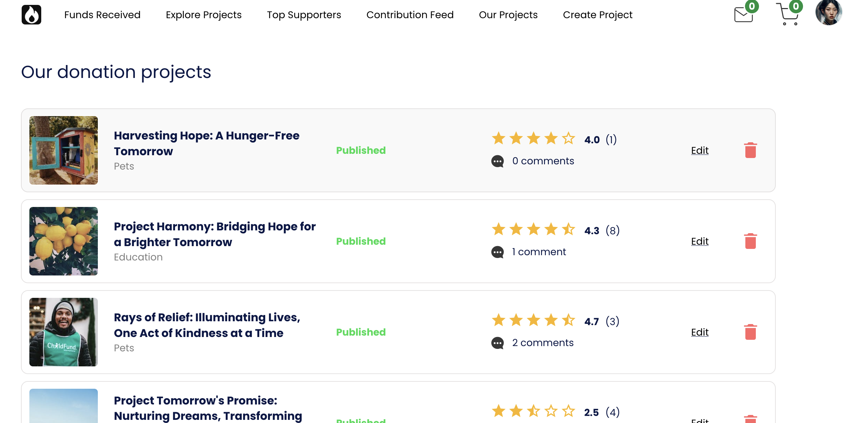This screenshot has height=423, width=868.
Task: Click comments bubble icon for Harvesting Hope
Action: pyautogui.click(x=498, y=161)
